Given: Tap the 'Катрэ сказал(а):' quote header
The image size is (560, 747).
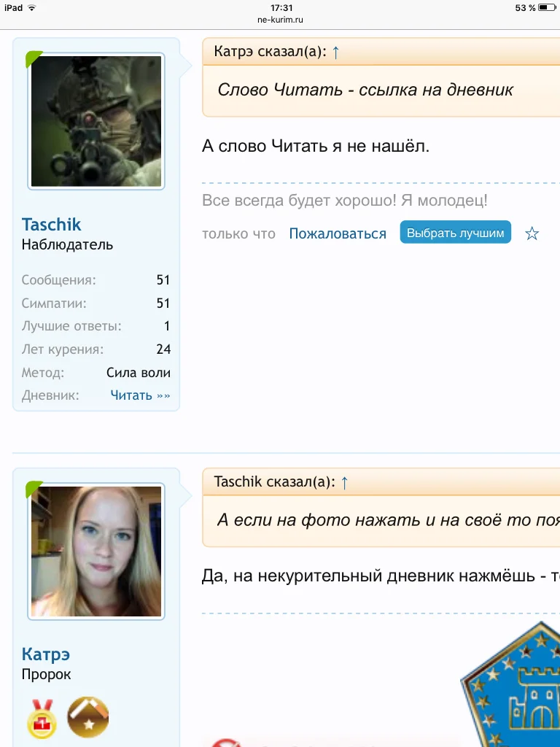Looking at the screenshot, I should click(271, 52).
